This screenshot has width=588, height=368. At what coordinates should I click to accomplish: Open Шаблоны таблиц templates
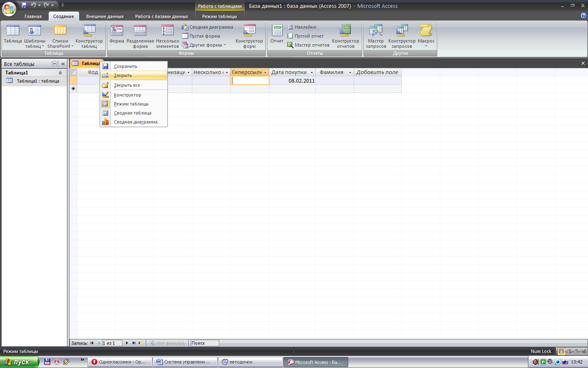coord(35,36)
